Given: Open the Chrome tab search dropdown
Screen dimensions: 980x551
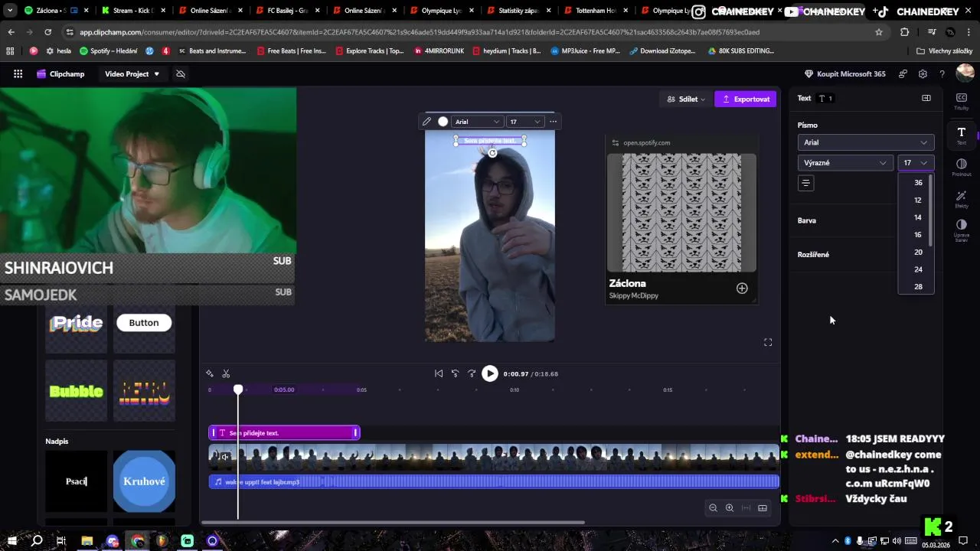Looking at the screenshot, I should pos(10,11).
